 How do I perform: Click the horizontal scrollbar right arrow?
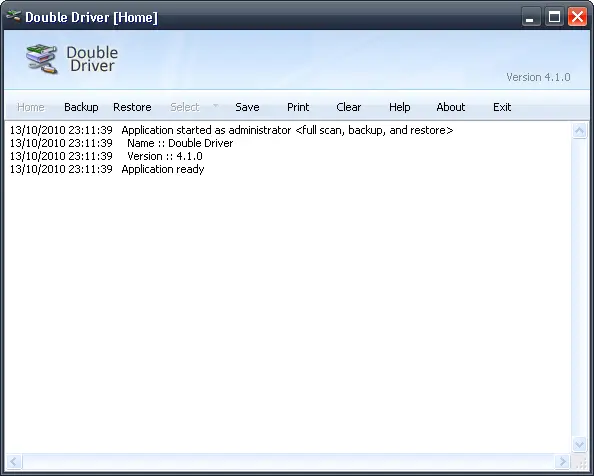[562, 462]
